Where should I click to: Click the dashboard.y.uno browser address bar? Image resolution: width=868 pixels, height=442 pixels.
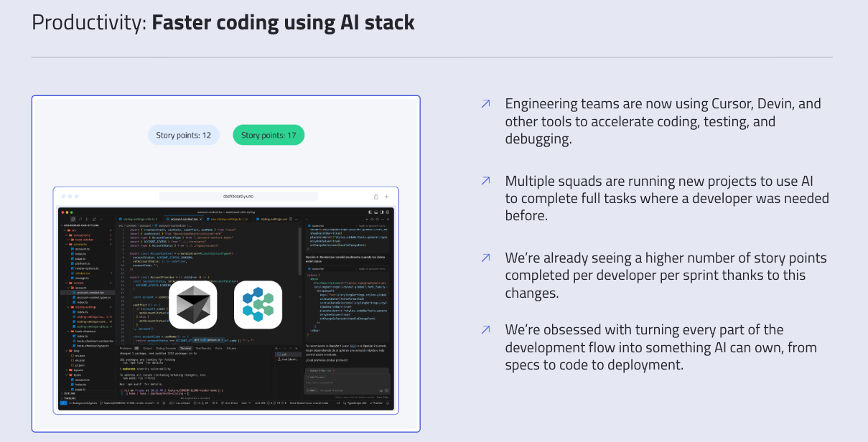pos(238,197)
